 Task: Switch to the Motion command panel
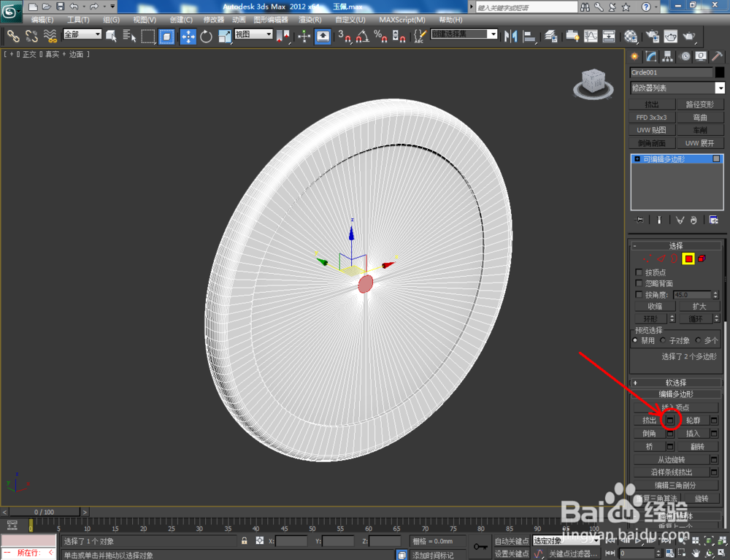click(x=685, y=56)
